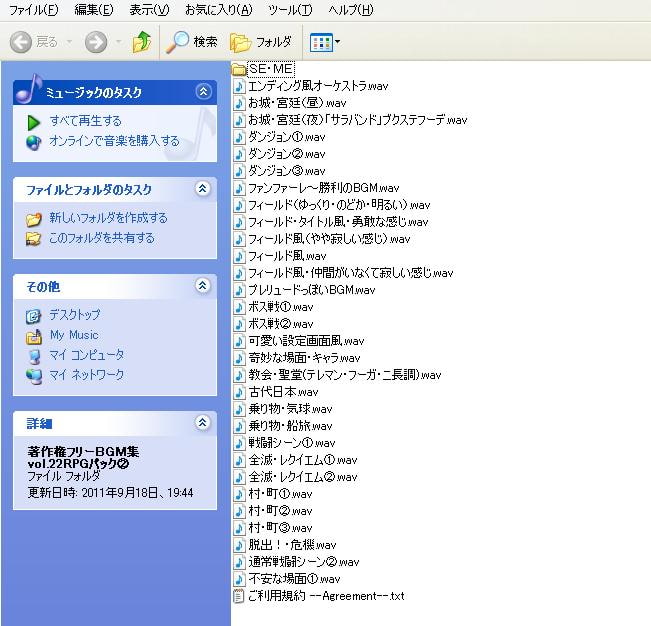This screenshot has height=626, width=651.
Task: Click the Desktop icon in その他
Action: pos(34,316)
